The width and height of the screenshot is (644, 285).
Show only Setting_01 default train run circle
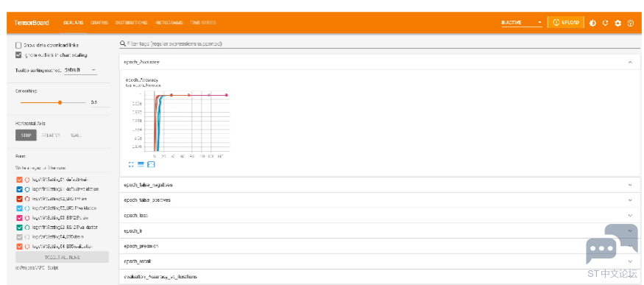[x=27, y=180]
